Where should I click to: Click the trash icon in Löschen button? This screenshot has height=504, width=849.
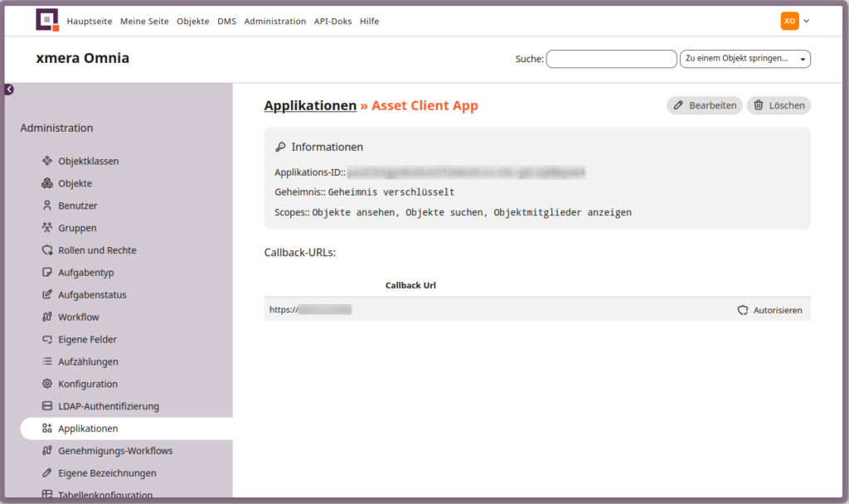(x=759, y=105)
